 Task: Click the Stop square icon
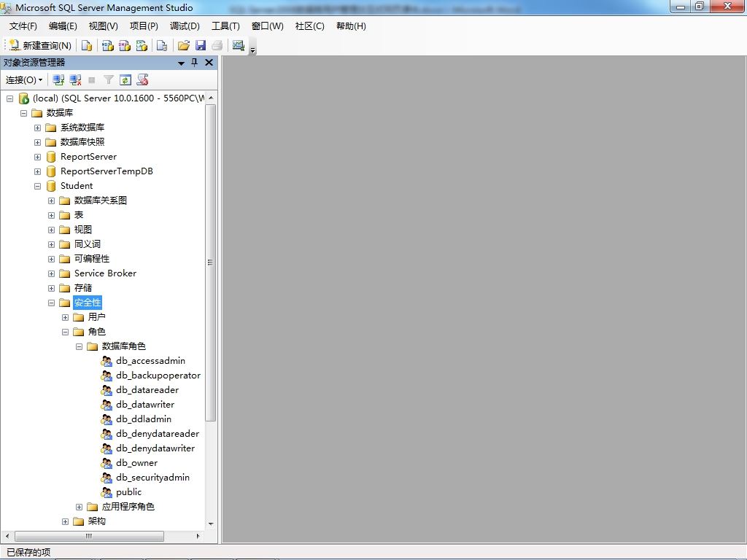click(x=92, y=80)
